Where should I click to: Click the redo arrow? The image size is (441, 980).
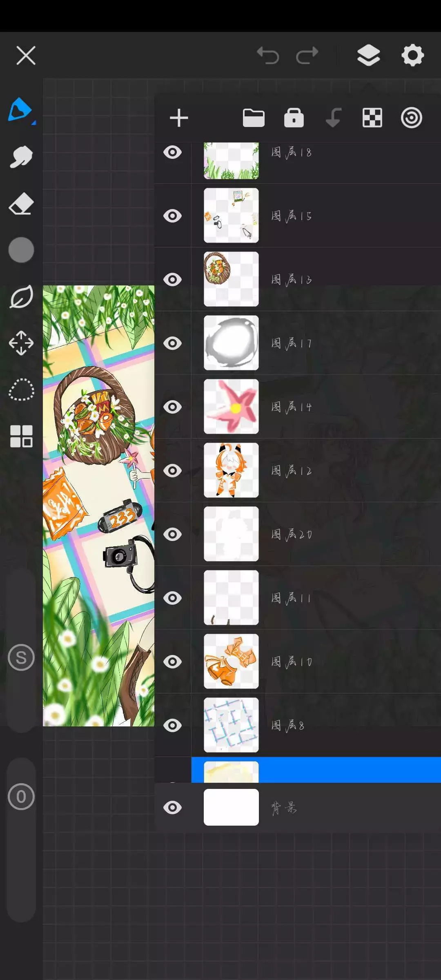307,55
